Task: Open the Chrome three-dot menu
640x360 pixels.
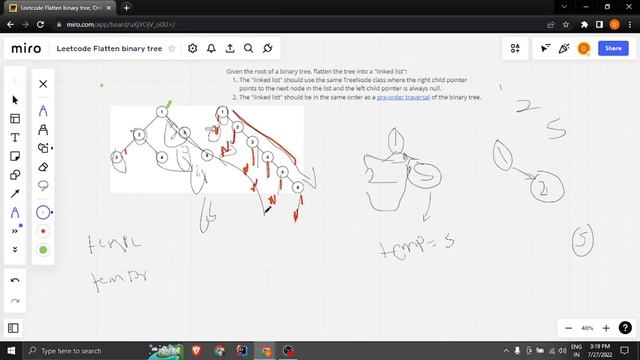Action: (x=630, y=24)
